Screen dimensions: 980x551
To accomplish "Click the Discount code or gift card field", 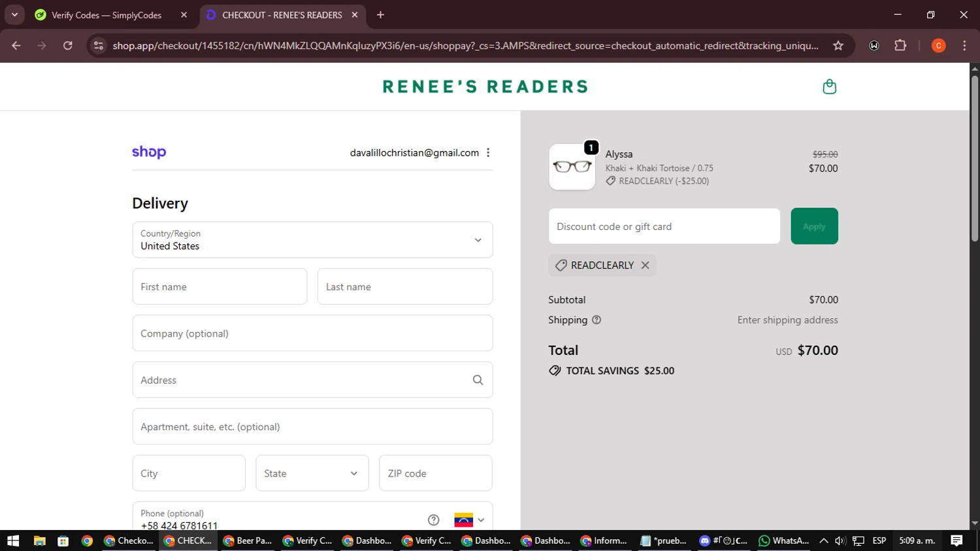I will point(664,226).
